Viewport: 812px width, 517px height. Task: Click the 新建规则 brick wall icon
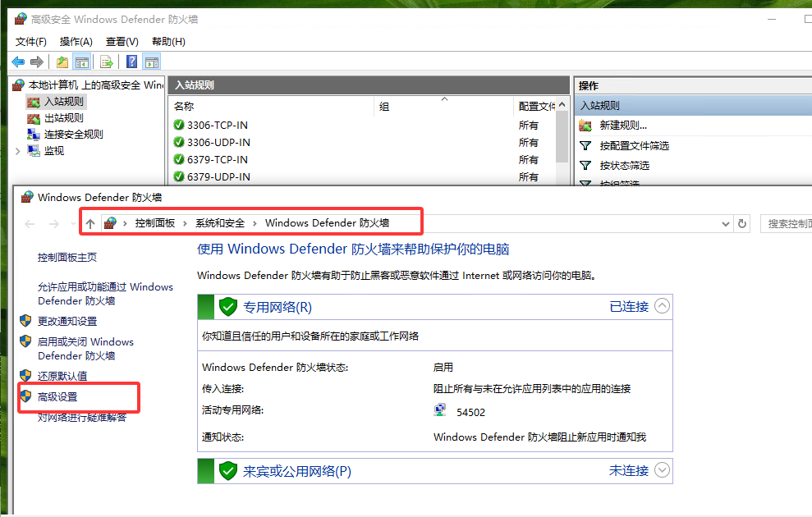coord(585,126)
